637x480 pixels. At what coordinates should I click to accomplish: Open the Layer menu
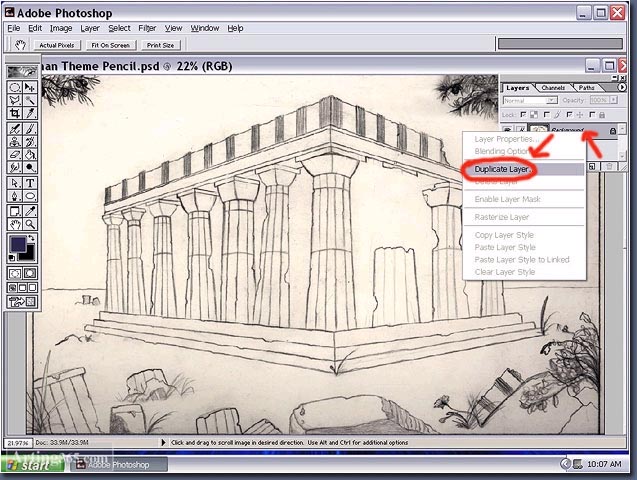[90, 28]
